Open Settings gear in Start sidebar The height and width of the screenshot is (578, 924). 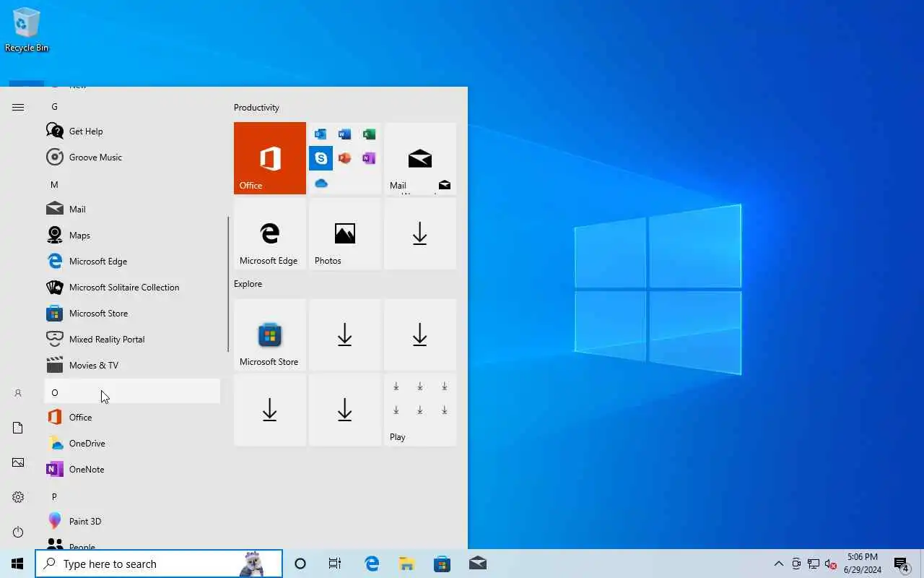tap(18, 497)
